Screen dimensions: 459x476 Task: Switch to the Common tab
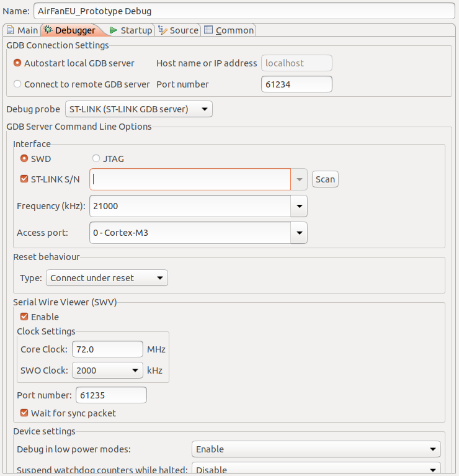click(x=229, y=30)
